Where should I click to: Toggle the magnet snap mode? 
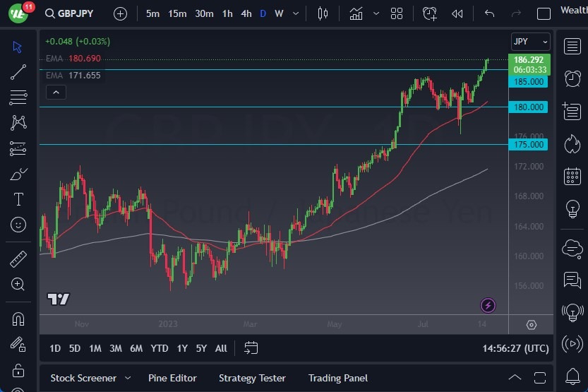(x=18, y=319)
